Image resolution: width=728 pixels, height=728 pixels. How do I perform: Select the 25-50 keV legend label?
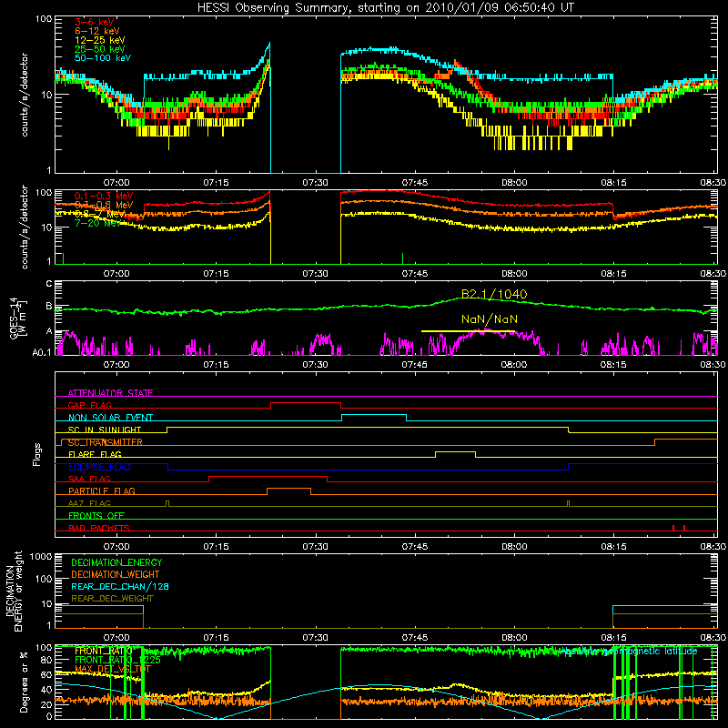100,49
